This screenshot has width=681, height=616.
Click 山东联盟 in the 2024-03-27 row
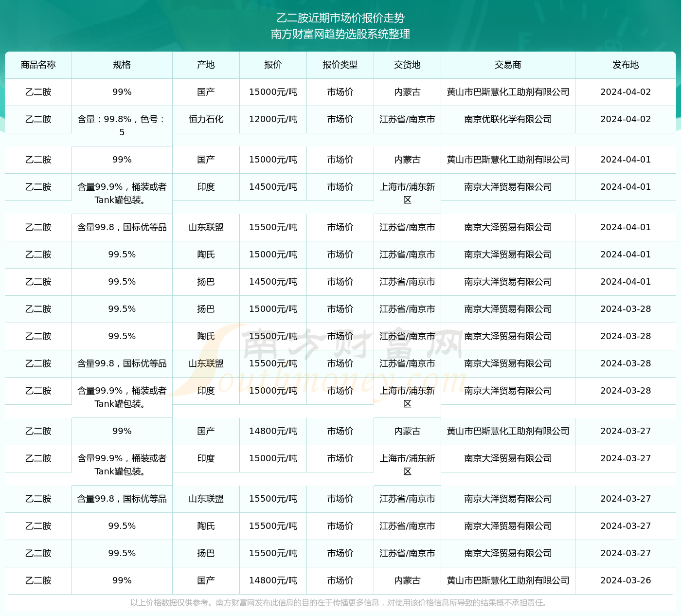[206, 499]
